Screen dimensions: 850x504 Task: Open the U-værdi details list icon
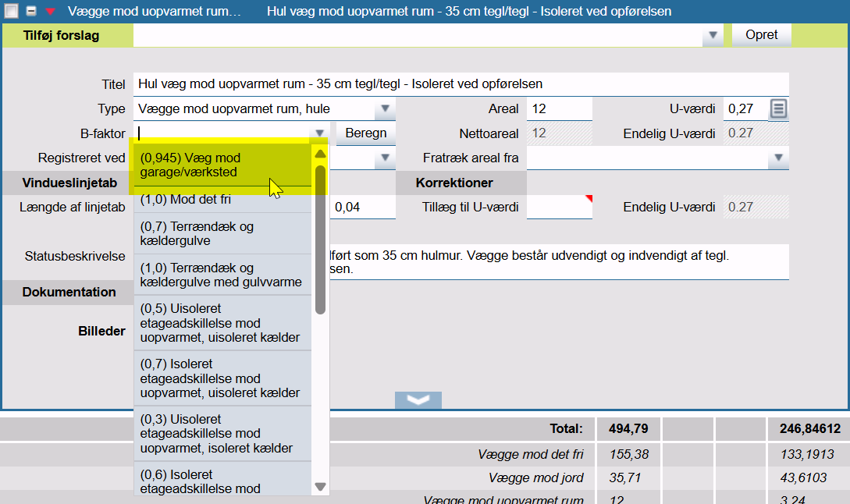click(x=778, y=109)
